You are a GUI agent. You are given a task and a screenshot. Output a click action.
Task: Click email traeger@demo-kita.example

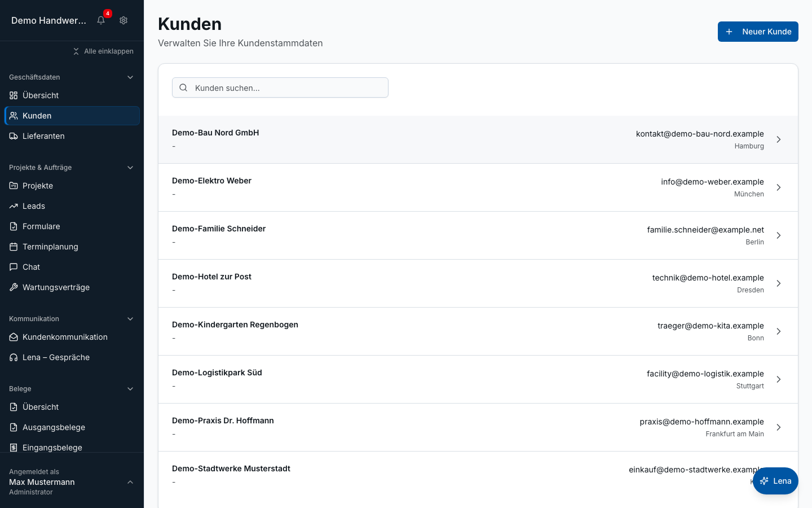(x=710, y=326)
